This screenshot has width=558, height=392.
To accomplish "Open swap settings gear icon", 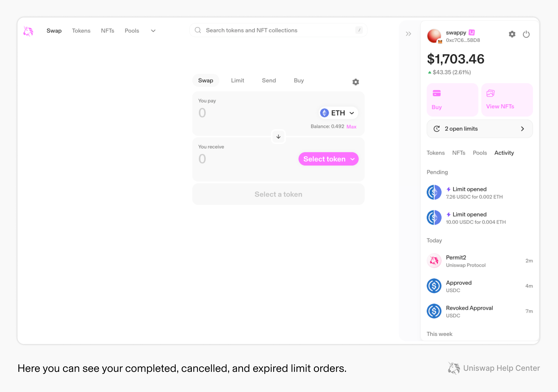I will coord(356,82).
